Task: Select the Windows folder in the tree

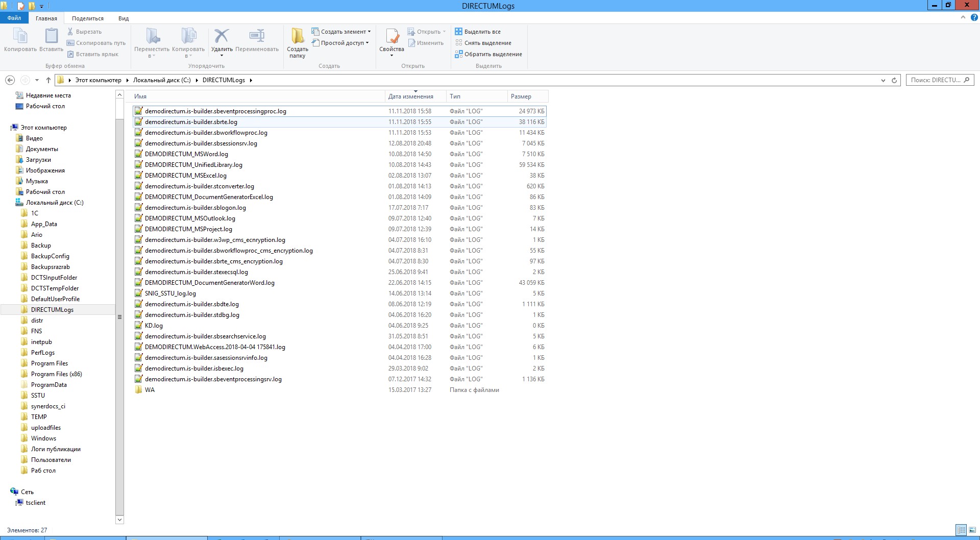Action: pyautogui.click(x=43, y=438)
